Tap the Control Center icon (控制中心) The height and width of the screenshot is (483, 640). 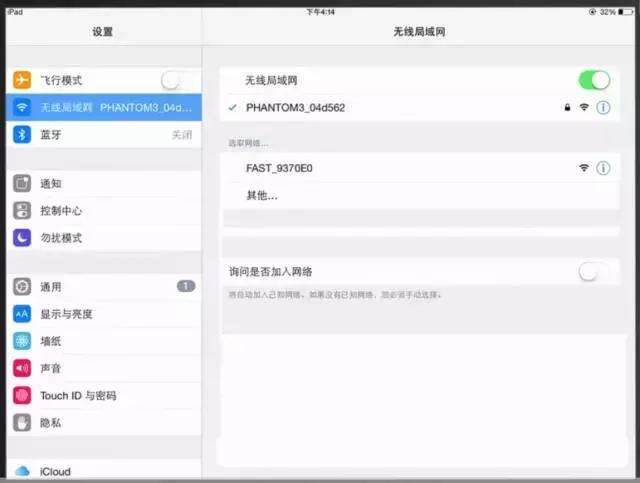(22, 211)
